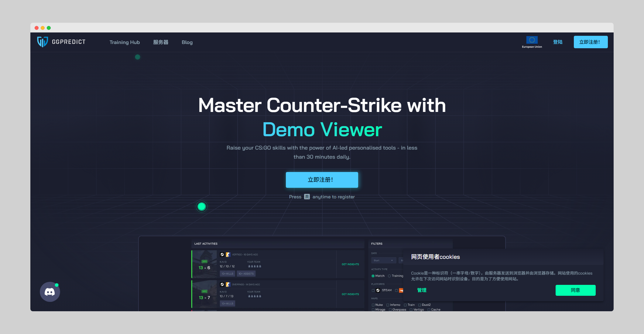Click 同意 to accept cookies

click(575, 290)
